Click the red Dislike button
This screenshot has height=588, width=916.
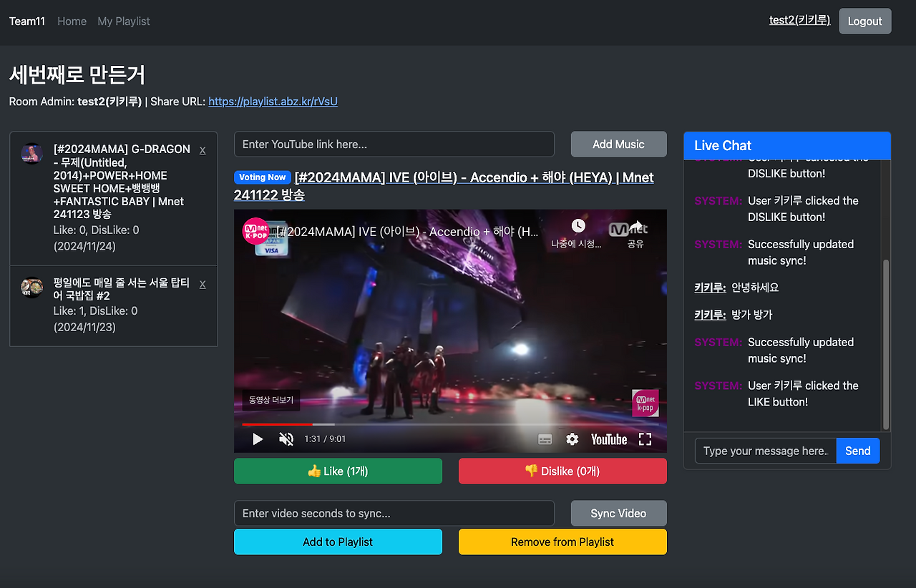(x=562, y=471)
